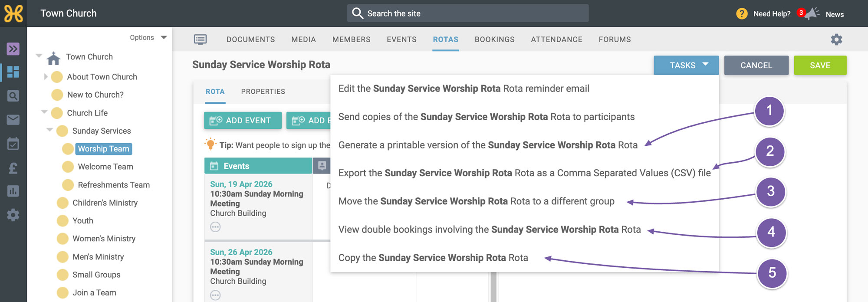The width and height of the screenshot is (868, 302).
Task: Switch to the EVENTS tab
Action: coord(401,39)
